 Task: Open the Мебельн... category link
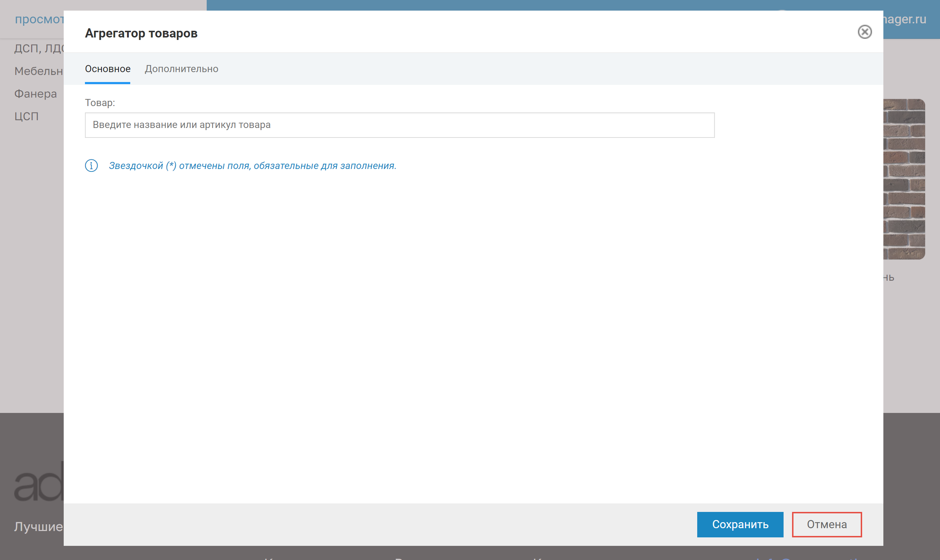39,71
